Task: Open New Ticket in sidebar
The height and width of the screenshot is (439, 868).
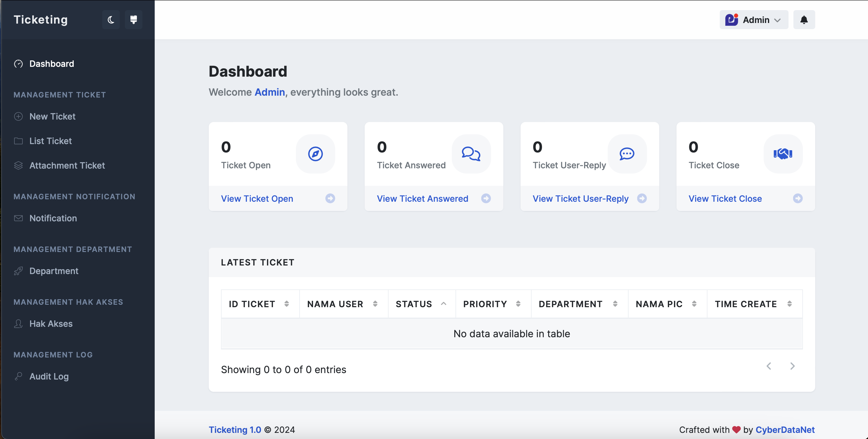Action: tap(52, 116)
